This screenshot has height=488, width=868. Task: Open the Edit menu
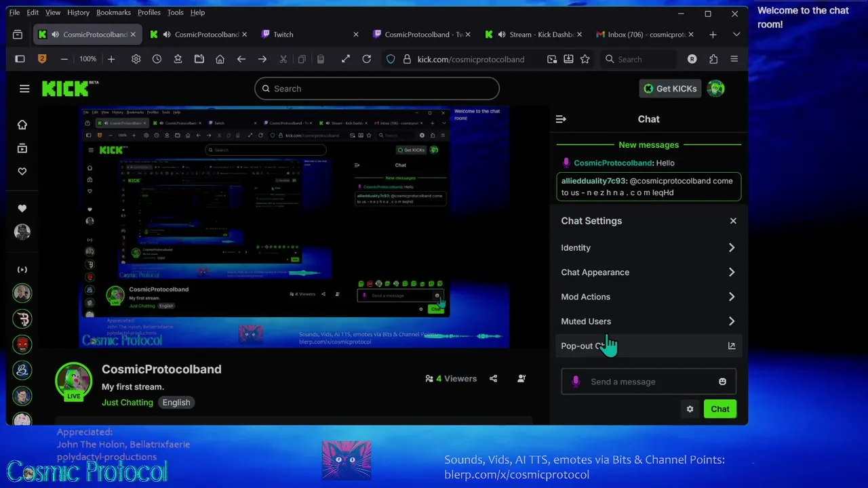point(33,12)
